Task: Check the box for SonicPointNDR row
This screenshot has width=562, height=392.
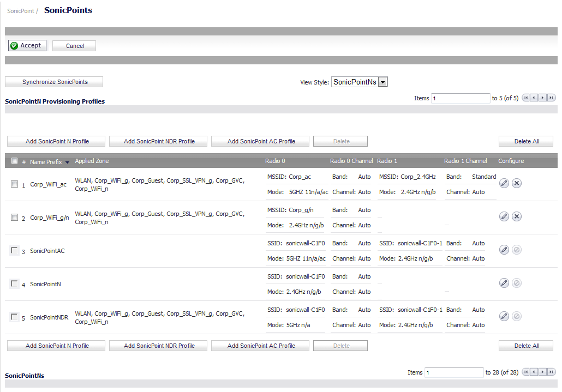Action: pyautogui.click(x=14, y=317)
